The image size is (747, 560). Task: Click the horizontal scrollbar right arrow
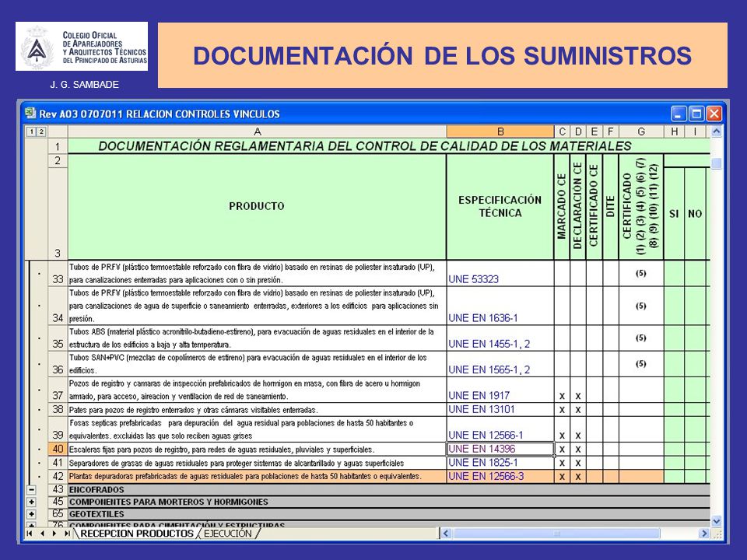point(703,534)
